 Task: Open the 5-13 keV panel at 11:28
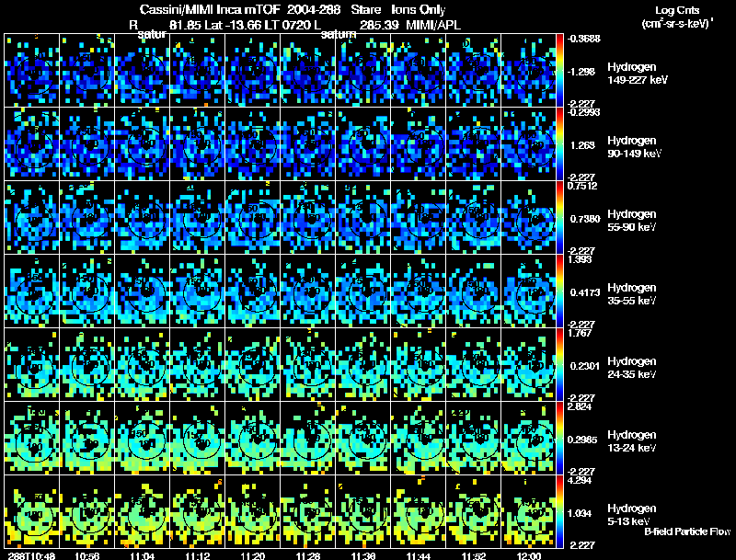pyautogui.click(x=308, y=512)
